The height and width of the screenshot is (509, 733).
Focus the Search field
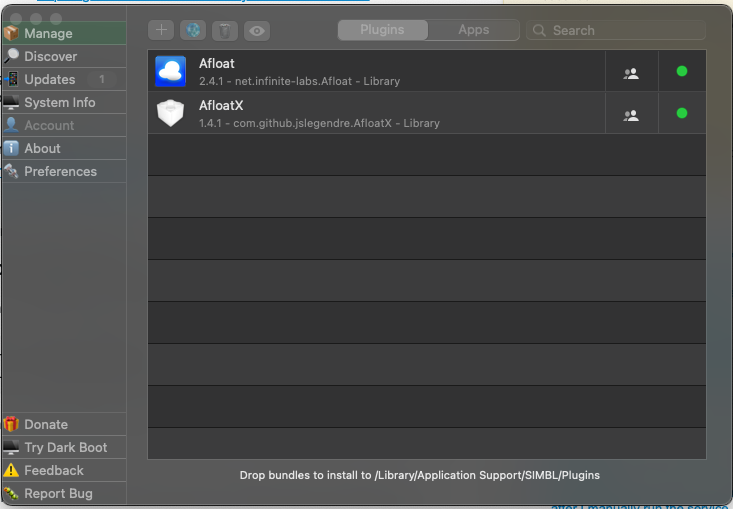(616, 30)
